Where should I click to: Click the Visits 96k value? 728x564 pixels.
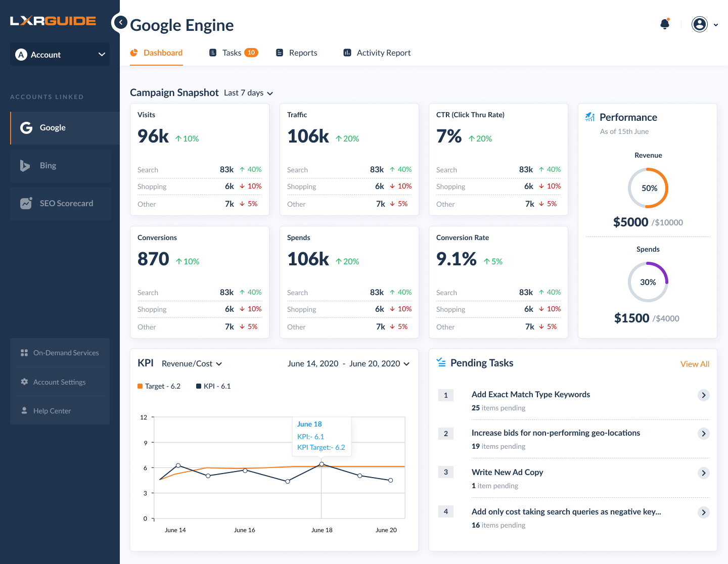click(153, 136)
